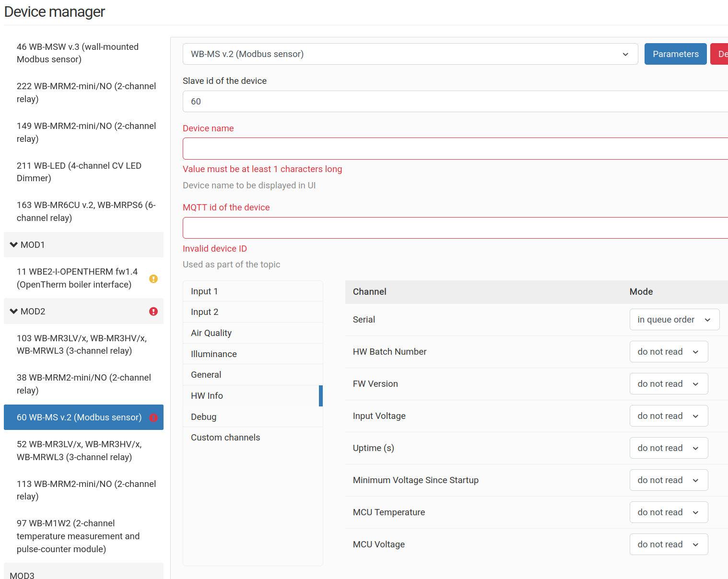Select the Debug tab

pyautogui.click(x=204, y=417)
